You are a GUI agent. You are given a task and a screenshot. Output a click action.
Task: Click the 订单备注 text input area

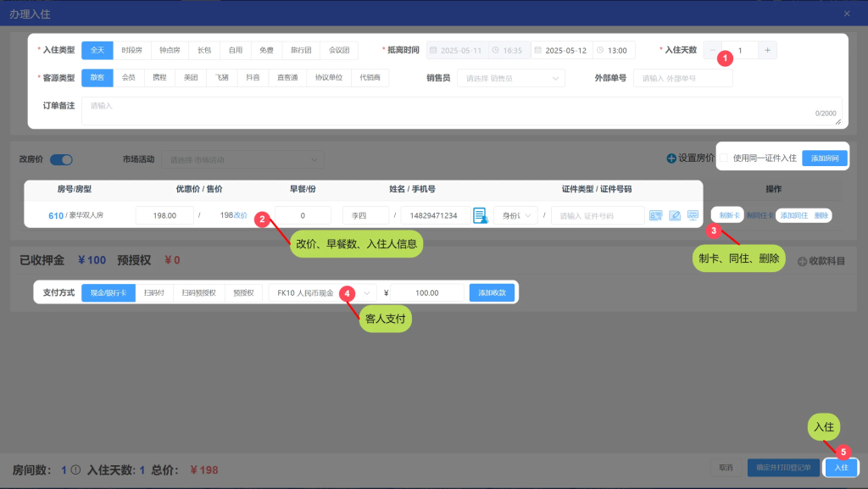point(458,111)
